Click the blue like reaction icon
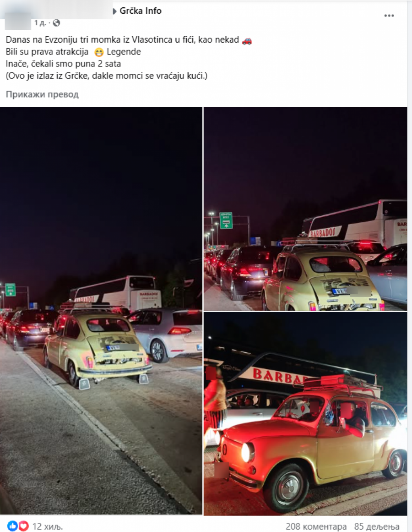Image resolution: width=412 pixels, height=532 pixels. pyautogui.click(x=12, y=526)
